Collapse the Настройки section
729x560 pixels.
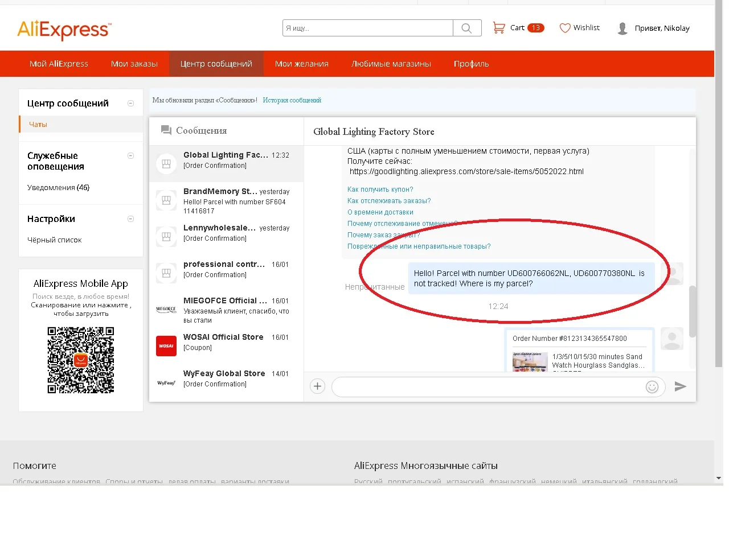pos(130,219)
